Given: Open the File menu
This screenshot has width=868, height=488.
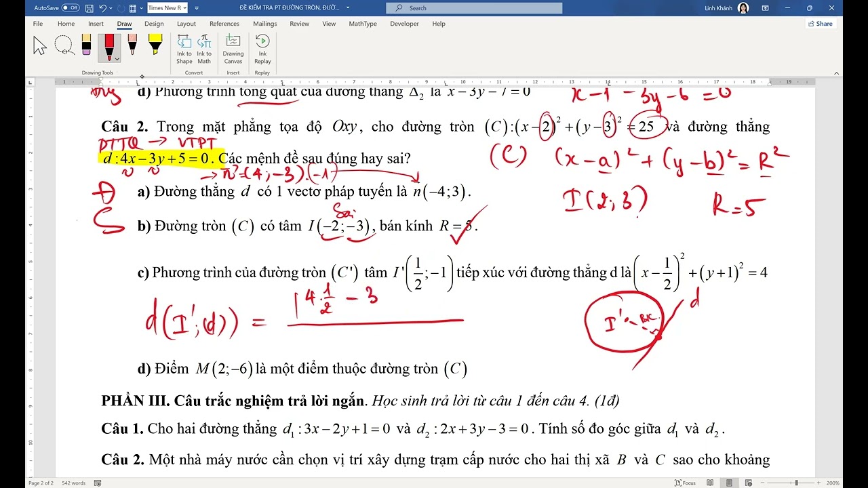Looking at the screenshot, I should coord(38,24).
